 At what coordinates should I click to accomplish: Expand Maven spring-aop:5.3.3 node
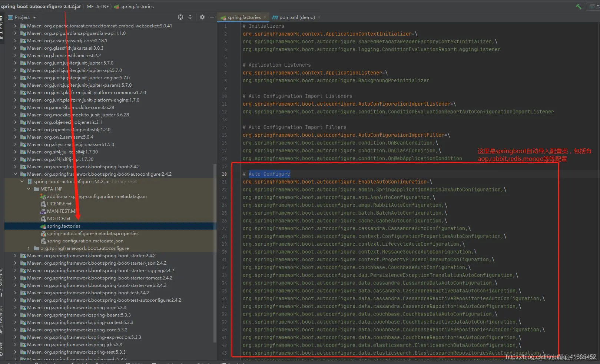point(15,308)
